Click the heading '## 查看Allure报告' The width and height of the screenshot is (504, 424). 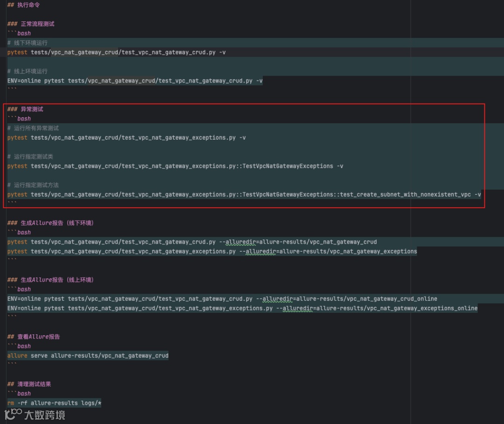(x=34, y=337)
